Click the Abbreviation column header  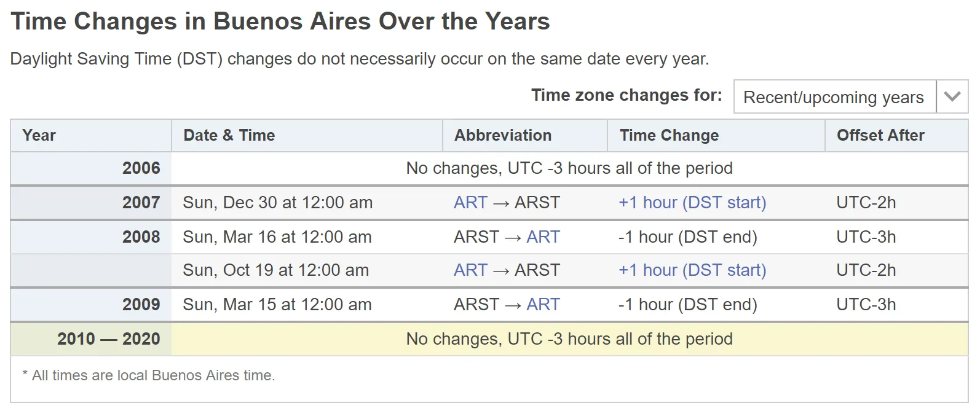tap(525, 136)
